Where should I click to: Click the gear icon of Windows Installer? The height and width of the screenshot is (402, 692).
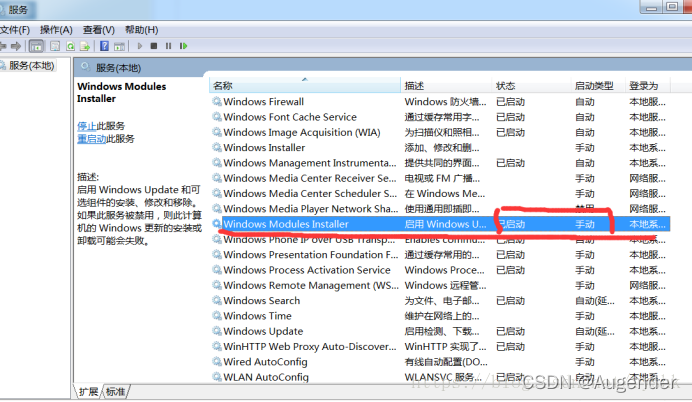[217, 147]
